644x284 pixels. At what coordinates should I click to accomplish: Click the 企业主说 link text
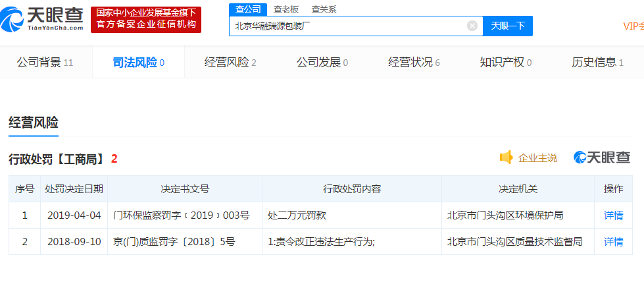click(537, 157)
